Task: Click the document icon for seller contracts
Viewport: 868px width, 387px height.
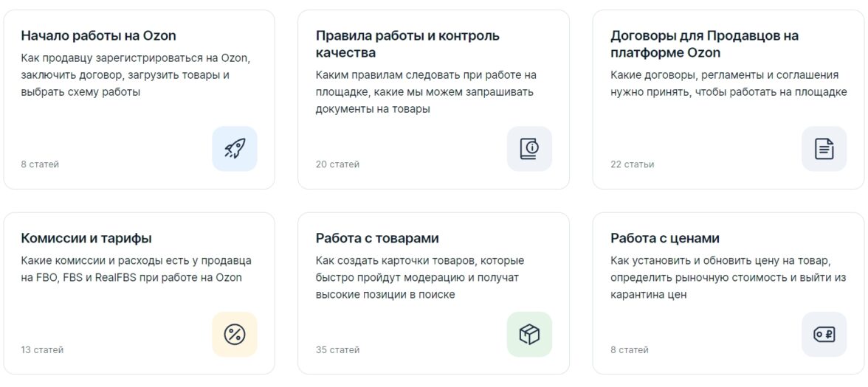Action: tap(824, 149)
